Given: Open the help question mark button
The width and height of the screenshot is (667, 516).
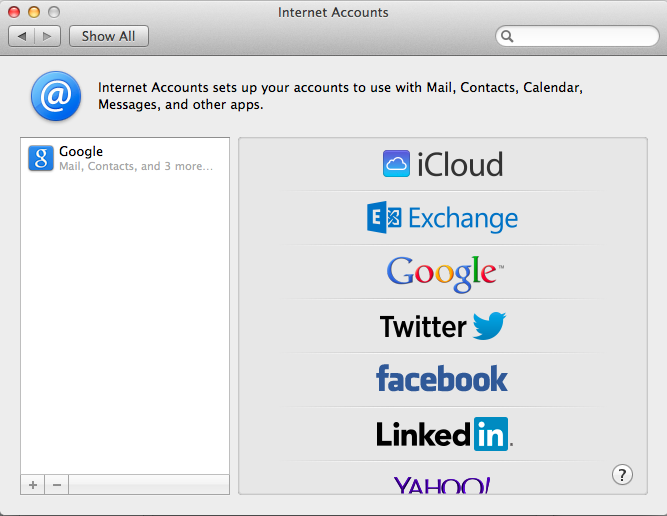Looking at the screenshot, I should pos(622,474).
